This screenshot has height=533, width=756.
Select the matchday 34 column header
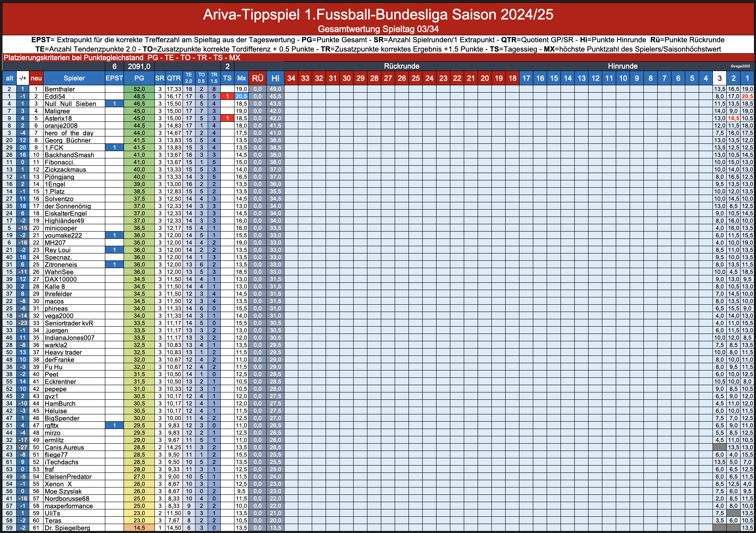291,78
